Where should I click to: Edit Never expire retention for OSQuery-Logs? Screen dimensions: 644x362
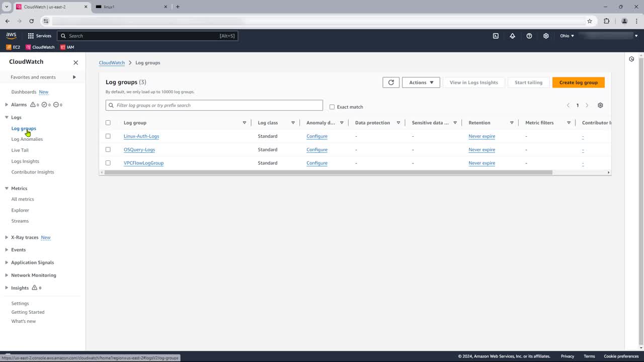[482, 149]
